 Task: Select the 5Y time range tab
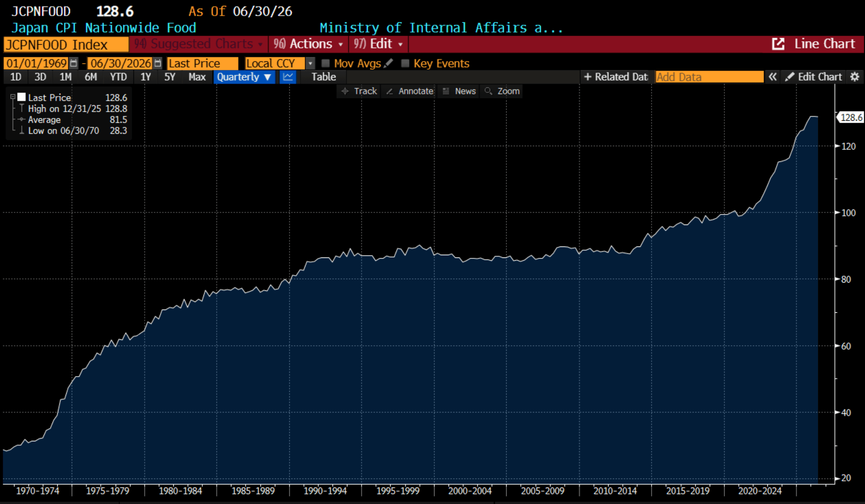coord(170,77)
